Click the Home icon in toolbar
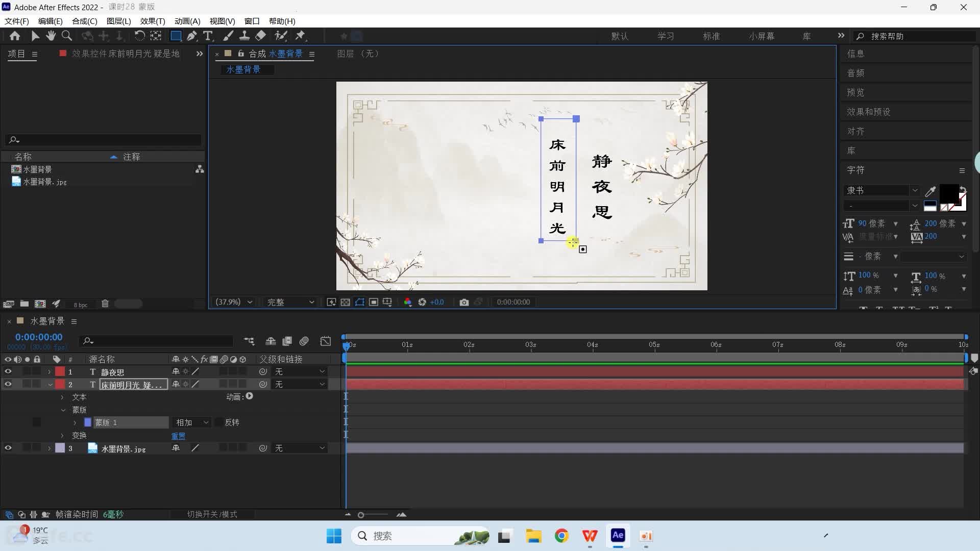 [x=15, y=36]
